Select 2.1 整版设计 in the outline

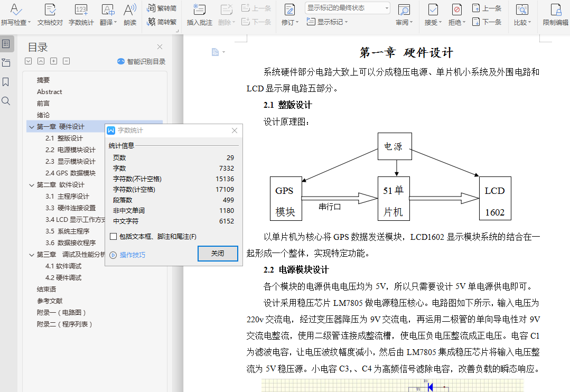64,138
